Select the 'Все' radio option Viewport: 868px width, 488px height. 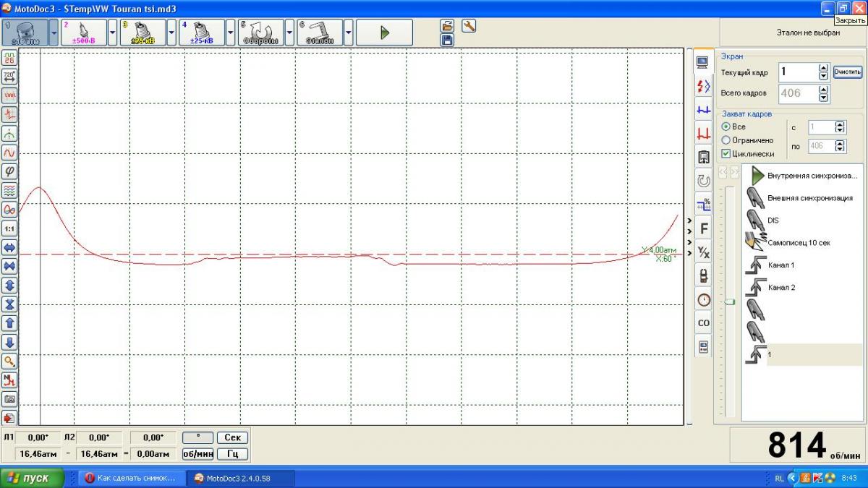pyautogui.click(x=726, y=127)
